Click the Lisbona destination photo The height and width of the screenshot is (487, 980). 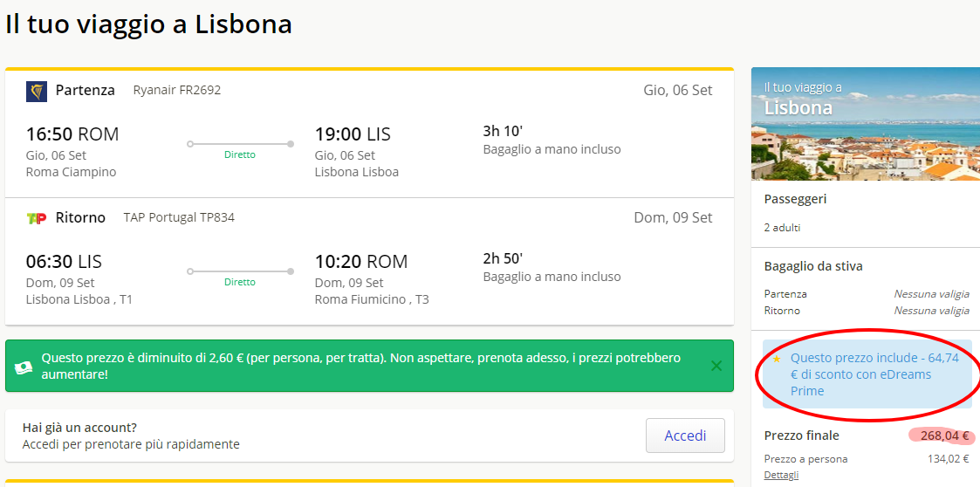pos(865,140)
